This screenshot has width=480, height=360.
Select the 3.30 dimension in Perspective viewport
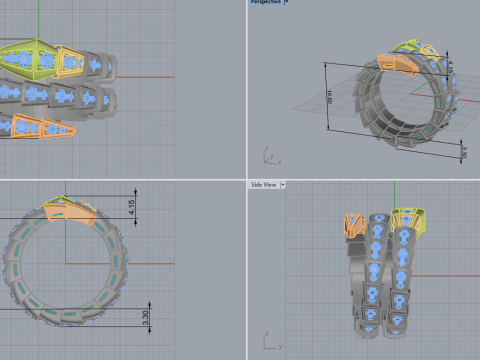coord(464,152)
